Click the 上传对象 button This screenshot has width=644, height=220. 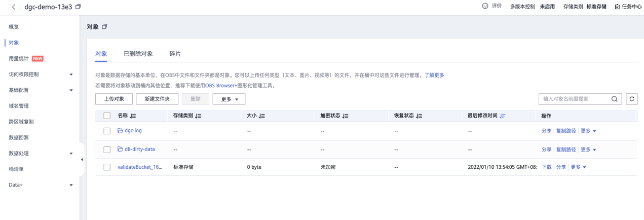pos(113,99)
